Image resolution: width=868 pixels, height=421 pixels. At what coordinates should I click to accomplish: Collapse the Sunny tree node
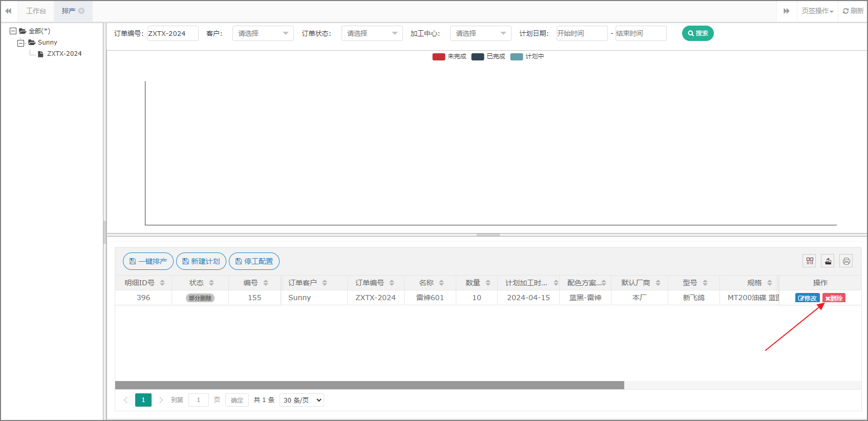click(x=21, y=43)
